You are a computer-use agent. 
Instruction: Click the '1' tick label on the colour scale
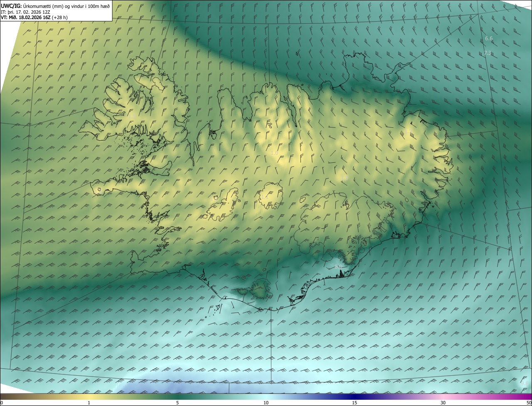pos(89,403)
